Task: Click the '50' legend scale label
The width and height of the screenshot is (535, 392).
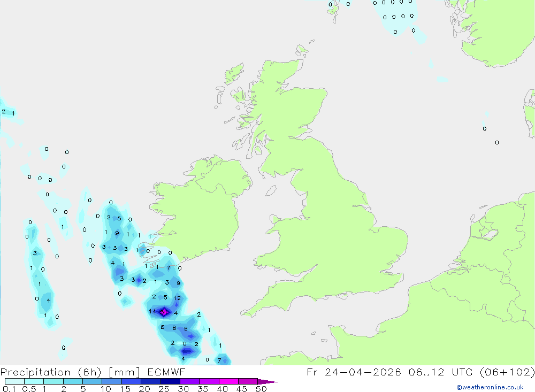Action: (262, 389)
